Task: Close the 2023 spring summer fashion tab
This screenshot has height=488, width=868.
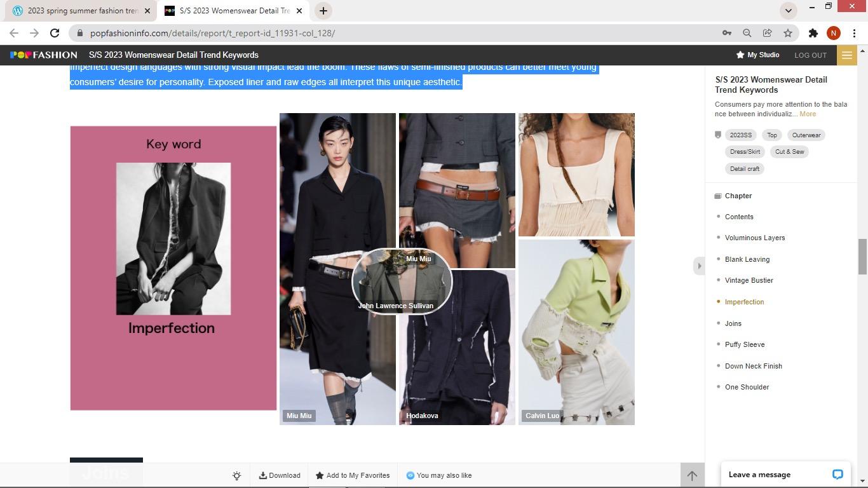Action: coord(147,11)
